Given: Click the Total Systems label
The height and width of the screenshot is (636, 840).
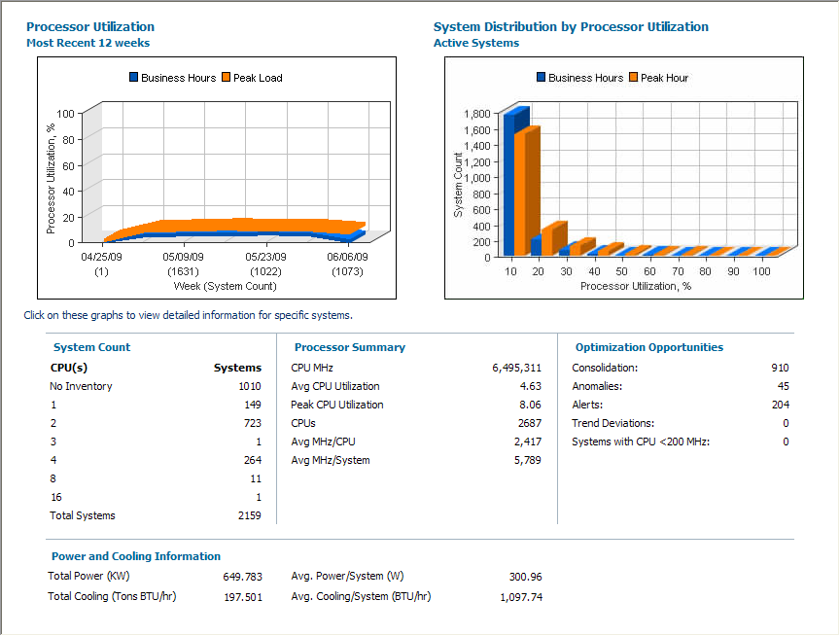Looking at the screenshot, I should click(x=83, y=515).
